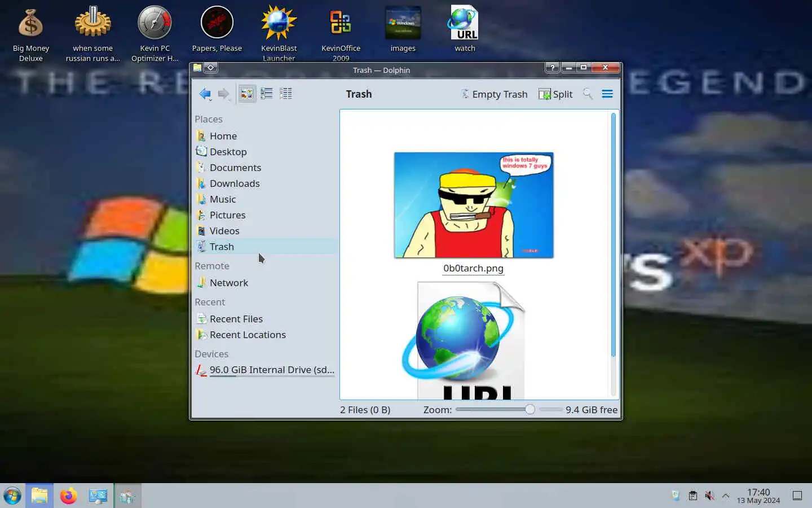Toggle Split view in Dolphin
This screenshot has width=812, height=508.
[x=555, y=94]
